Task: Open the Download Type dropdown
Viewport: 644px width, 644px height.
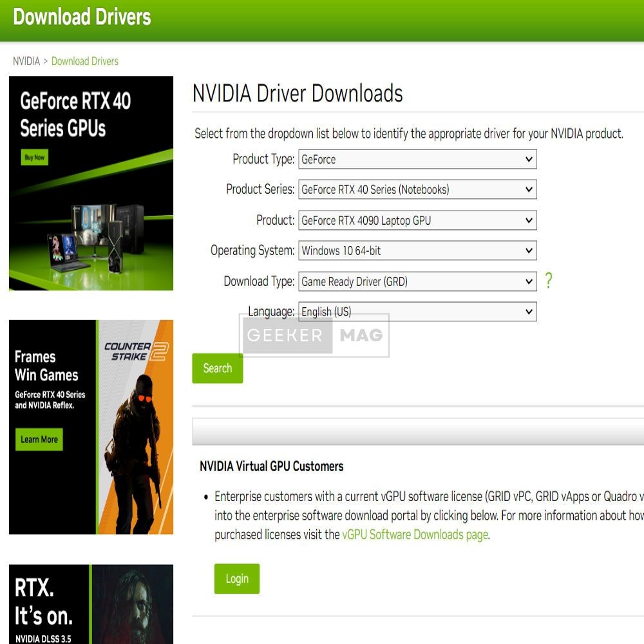Action: click(417, 281)
